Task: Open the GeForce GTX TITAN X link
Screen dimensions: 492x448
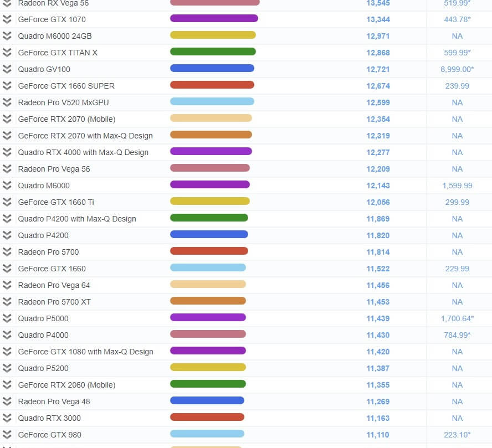Action: (58, 53)
